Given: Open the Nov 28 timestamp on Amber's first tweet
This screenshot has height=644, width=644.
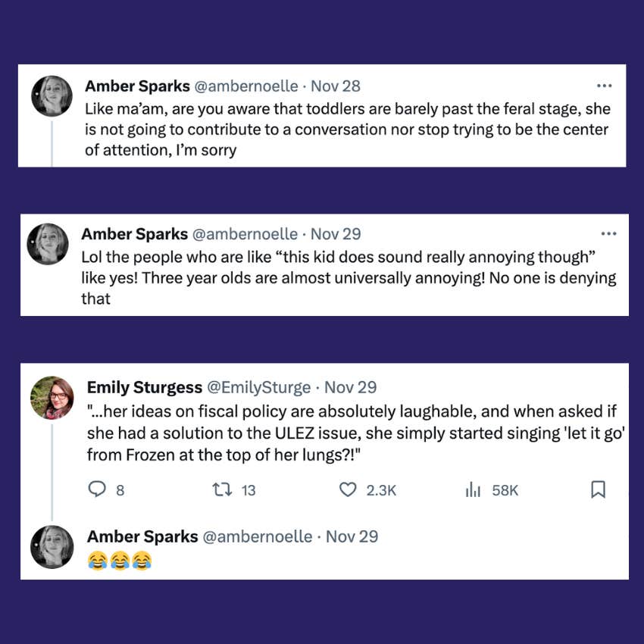Looking at the screenshot, I should (336, 86).
